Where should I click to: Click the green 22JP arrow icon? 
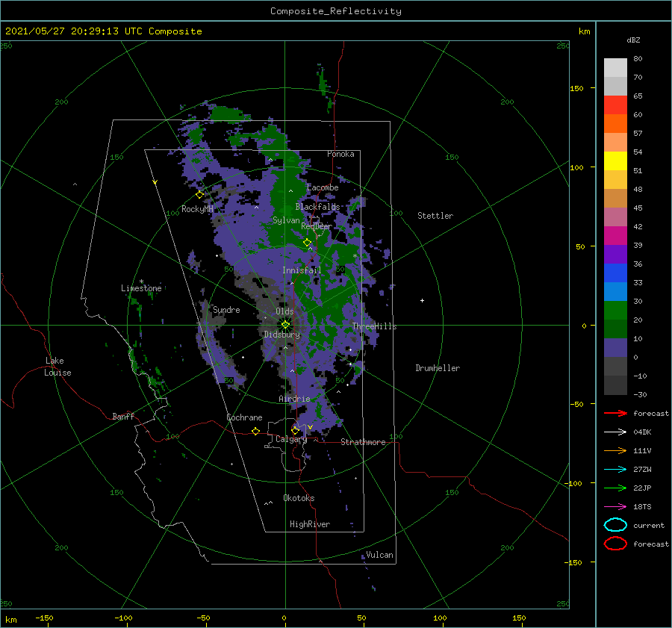(615, 488)
